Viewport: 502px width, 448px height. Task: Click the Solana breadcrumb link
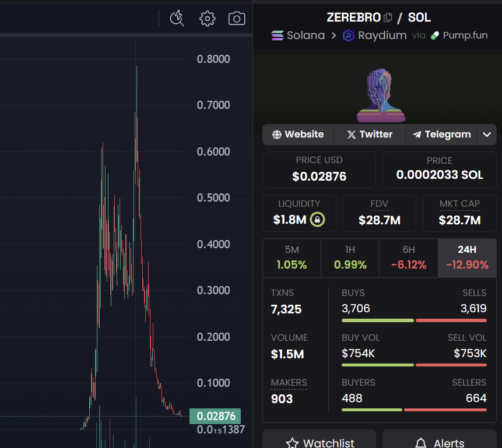(x=306, y=35)
